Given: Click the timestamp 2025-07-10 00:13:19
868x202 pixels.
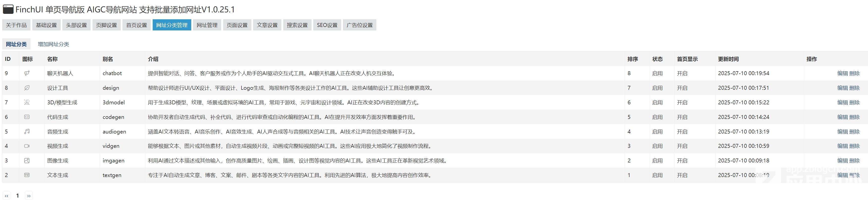Looking at the screenshot, I should [743, 131].
